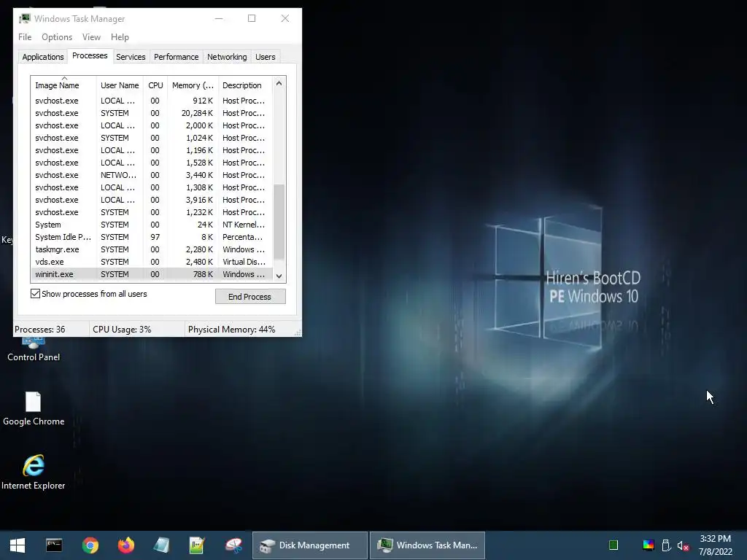
Task: Select svchost.exe using 3,916 K memory
Action: [x=152, y=200]
